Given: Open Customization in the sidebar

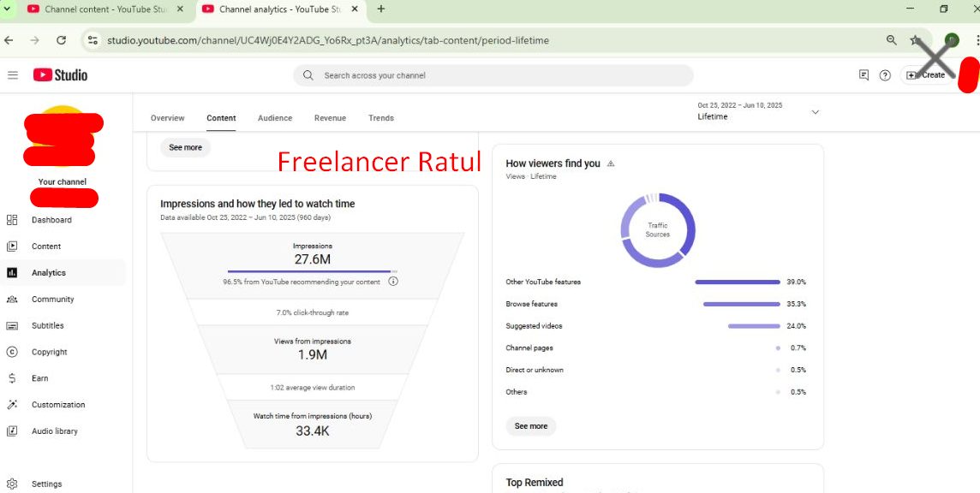Looking at the screenshot, I should [x=58, y=405].
